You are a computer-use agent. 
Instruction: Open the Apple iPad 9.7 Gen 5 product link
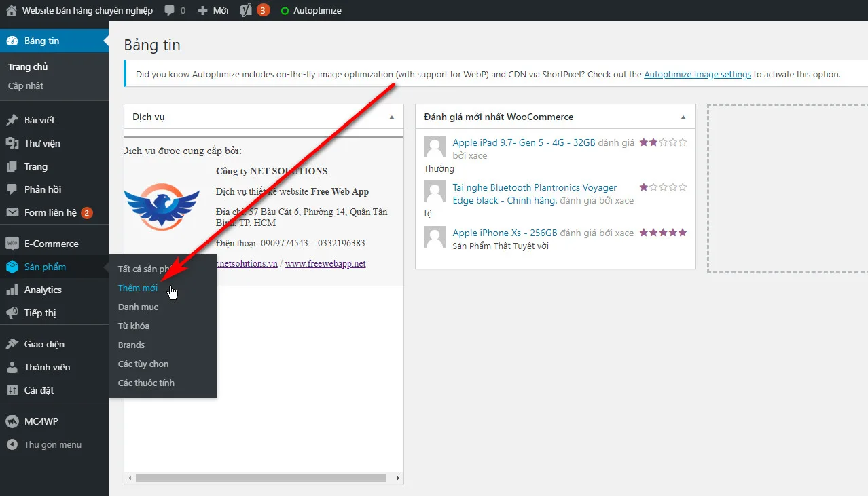(524, 142)
